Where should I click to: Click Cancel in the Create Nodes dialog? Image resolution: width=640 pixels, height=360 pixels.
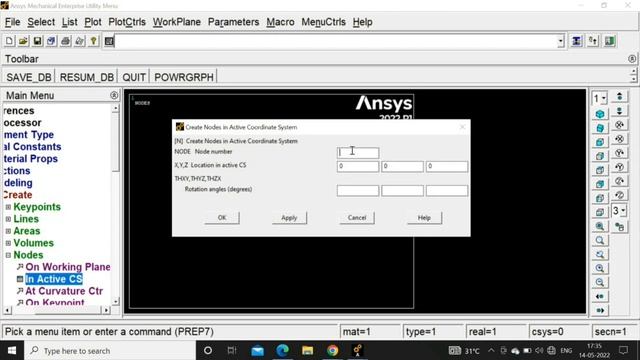(357, 218)
